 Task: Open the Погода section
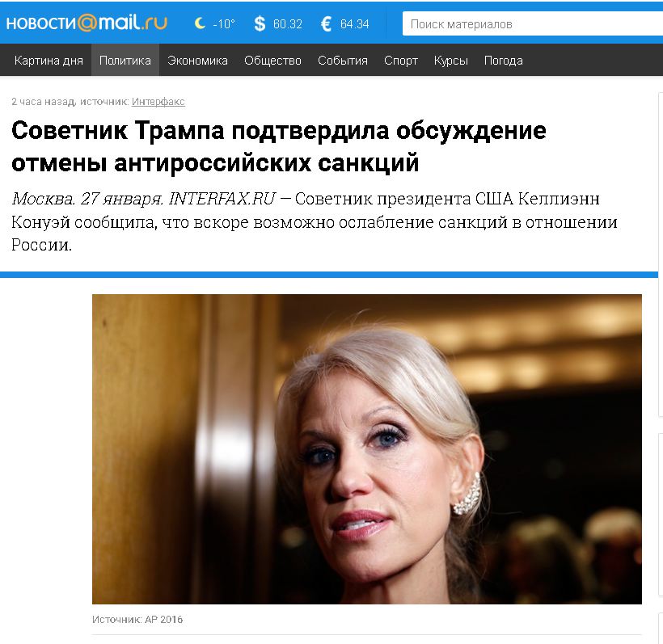[x=503, y=61]
